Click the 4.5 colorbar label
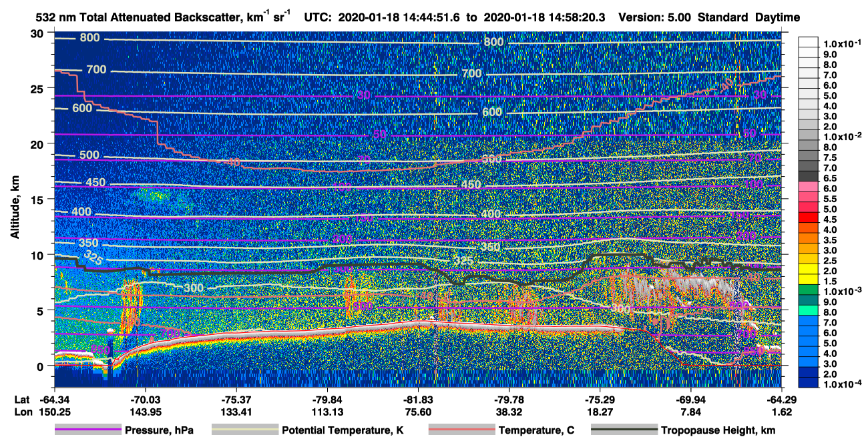 pyautogui.click(x=831, y=219)
